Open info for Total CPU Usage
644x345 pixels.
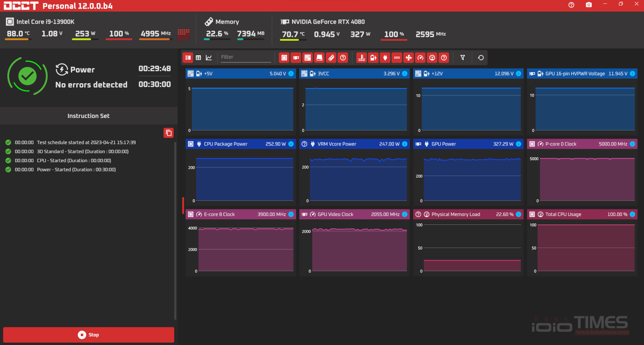coord(632,215)
